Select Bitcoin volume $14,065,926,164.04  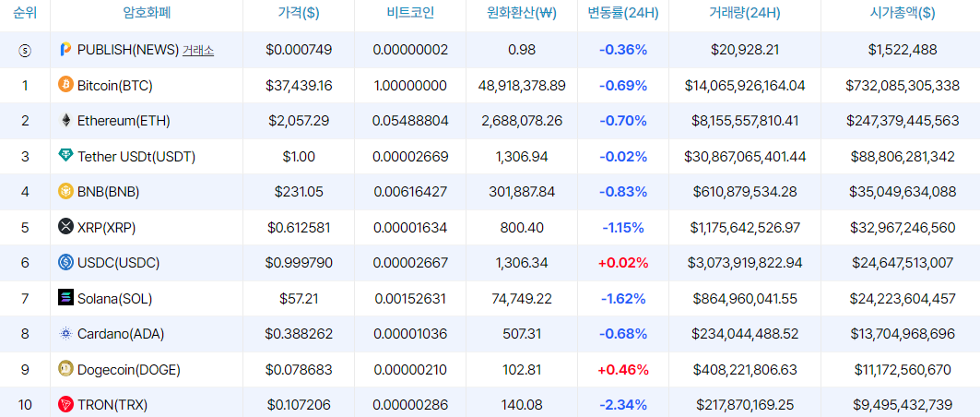tap(745, 85)
